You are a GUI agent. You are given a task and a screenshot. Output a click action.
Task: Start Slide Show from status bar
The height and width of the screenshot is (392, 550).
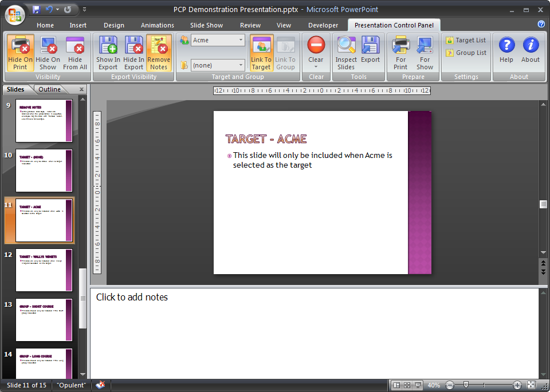tap(418, 385)
